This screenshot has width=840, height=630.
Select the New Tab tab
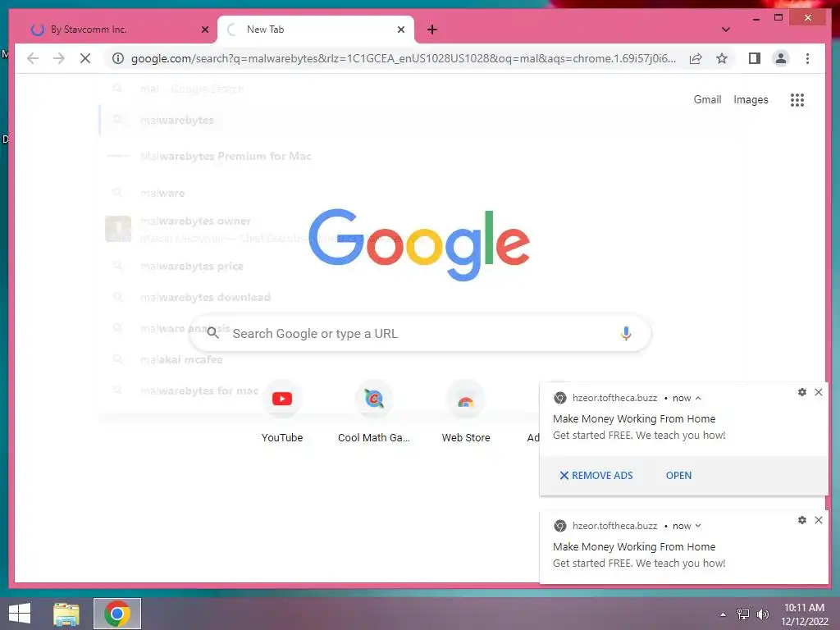[315, 30]
